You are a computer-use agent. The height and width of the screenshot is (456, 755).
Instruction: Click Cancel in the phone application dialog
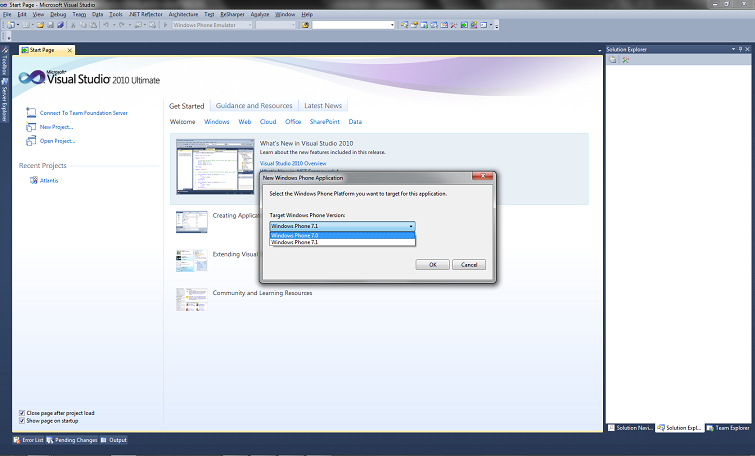[469, 265]
